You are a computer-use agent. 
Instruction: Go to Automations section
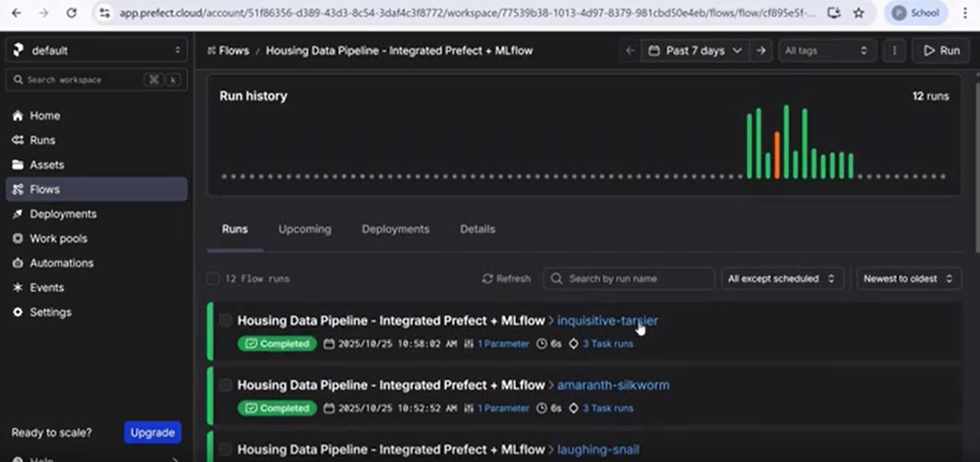pos(62,263)
